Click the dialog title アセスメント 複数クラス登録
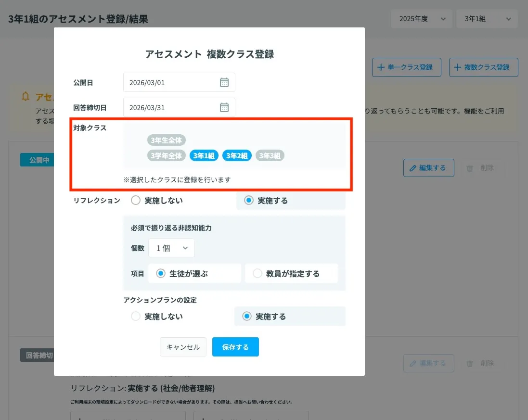This screenshot has width=528, height=420. (209, 54)
